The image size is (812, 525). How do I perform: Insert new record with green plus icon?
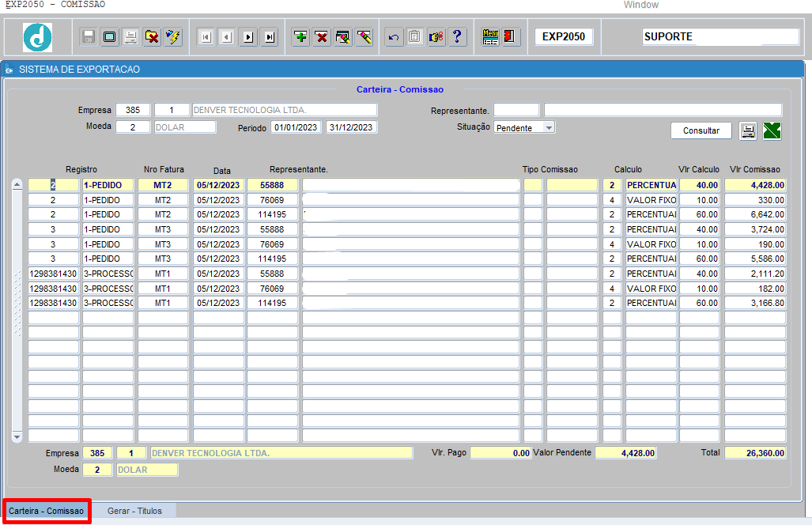(300, 37)
